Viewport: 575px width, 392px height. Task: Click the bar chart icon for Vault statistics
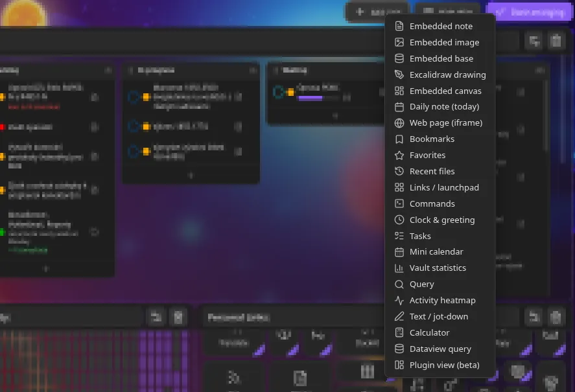[399, 268]
